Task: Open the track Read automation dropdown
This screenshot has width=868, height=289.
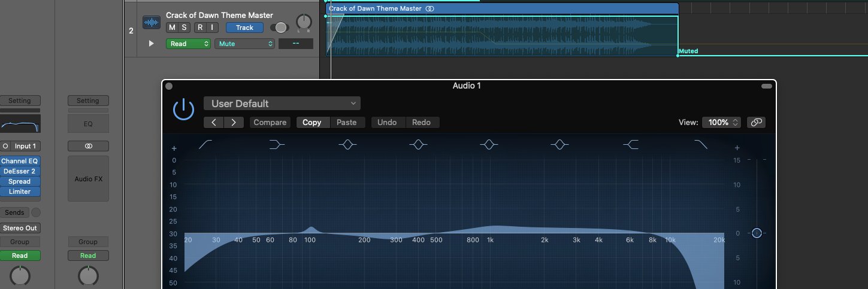Action: (x=188, y=44)
